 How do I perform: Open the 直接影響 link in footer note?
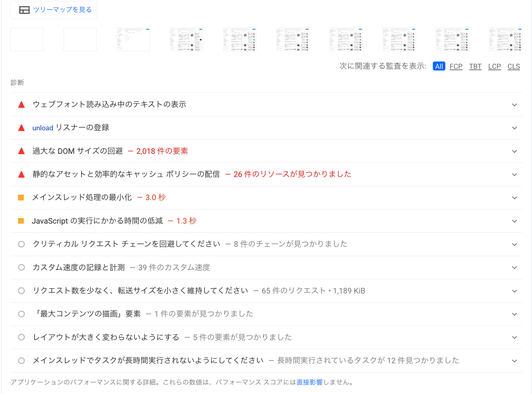pyautogui.click(x=309, y=382)
